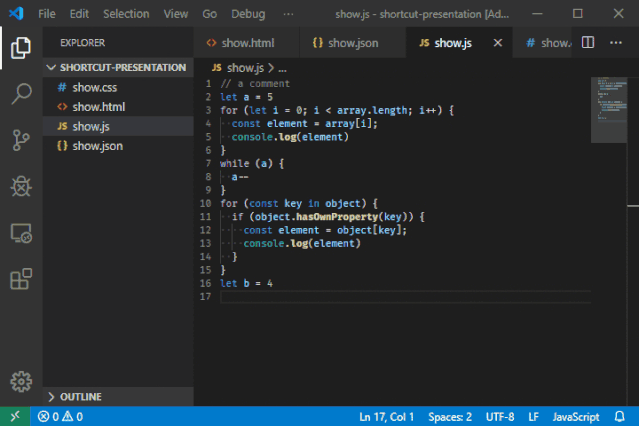Open the Selection menu
Screen dimensions: 639x426
(x=126, y=14)
